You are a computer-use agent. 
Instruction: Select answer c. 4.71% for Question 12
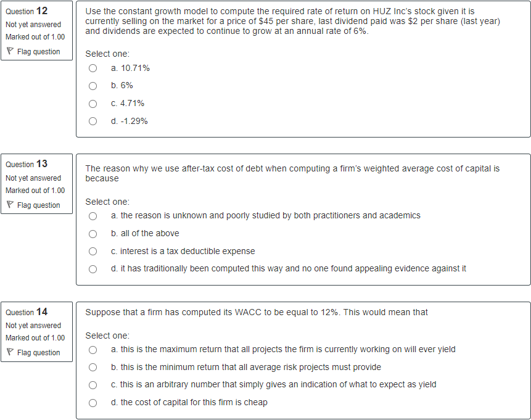point(93,104)
